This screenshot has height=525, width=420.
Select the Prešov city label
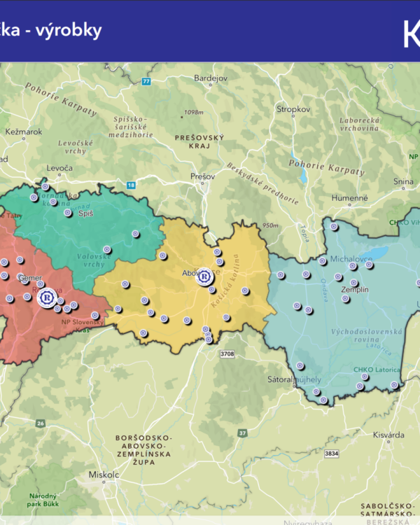(202, 176)
